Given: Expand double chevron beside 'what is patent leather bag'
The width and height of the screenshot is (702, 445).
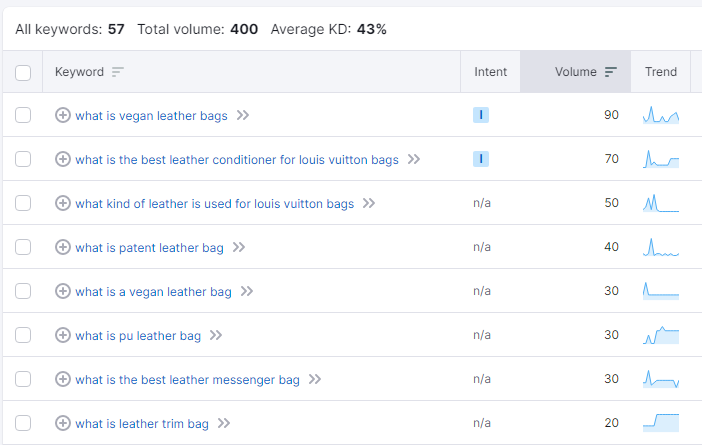Looking at the screenshot, I should point(239,247).
